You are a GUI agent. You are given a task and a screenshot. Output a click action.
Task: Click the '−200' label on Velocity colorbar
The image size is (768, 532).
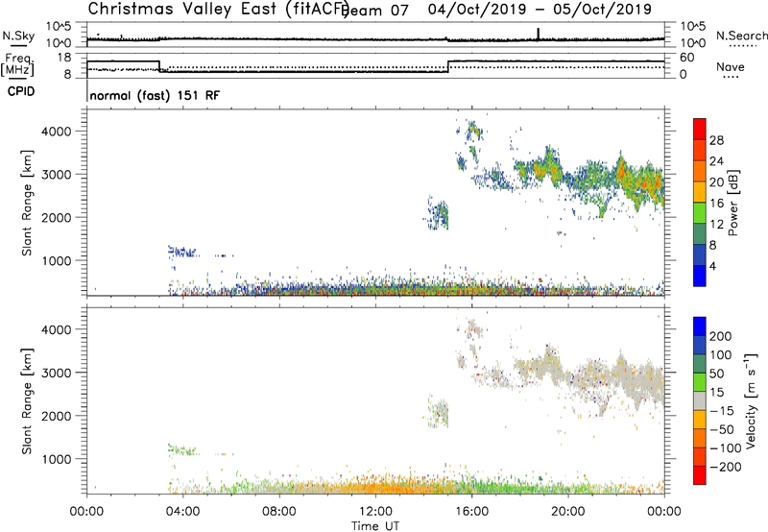click(726, 467)
